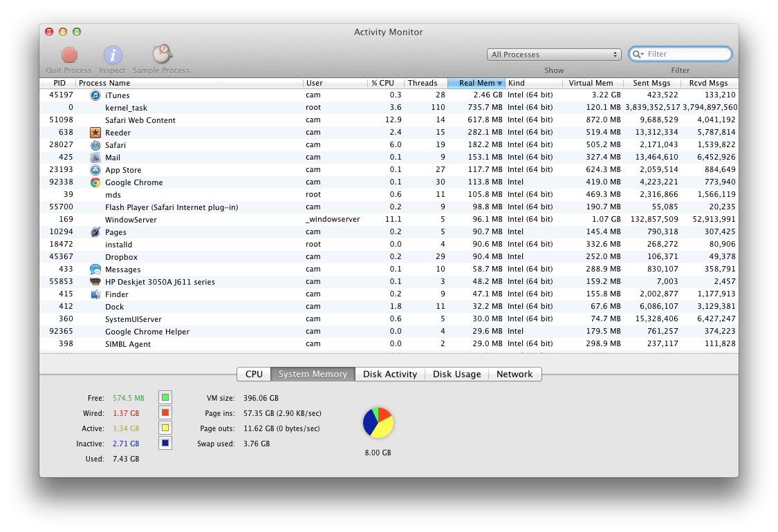Sort by the PID column header
The width and height of the screenshot is (778, 532).
(x=58, y=83)
